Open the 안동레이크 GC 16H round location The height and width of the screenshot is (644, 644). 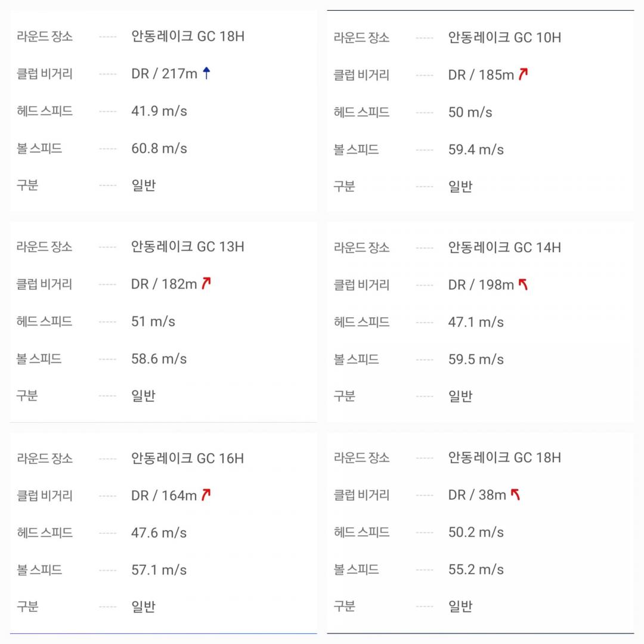pos(188,458)
